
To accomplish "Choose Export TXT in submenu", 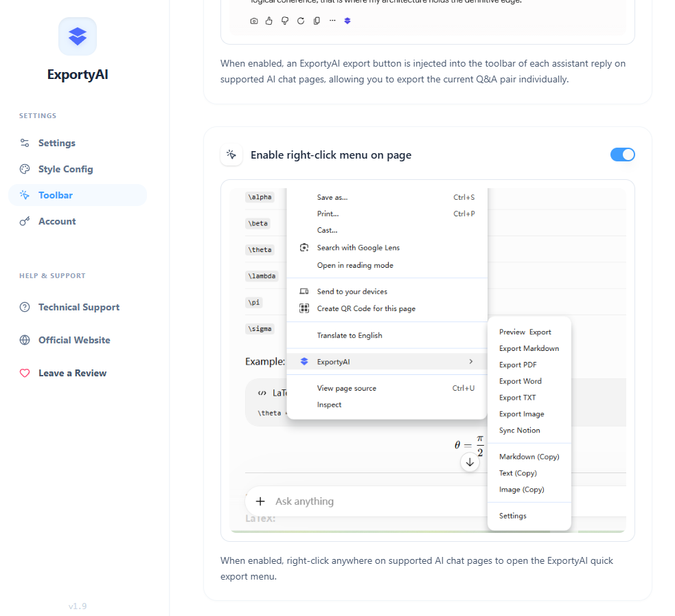I will [529, 398].
